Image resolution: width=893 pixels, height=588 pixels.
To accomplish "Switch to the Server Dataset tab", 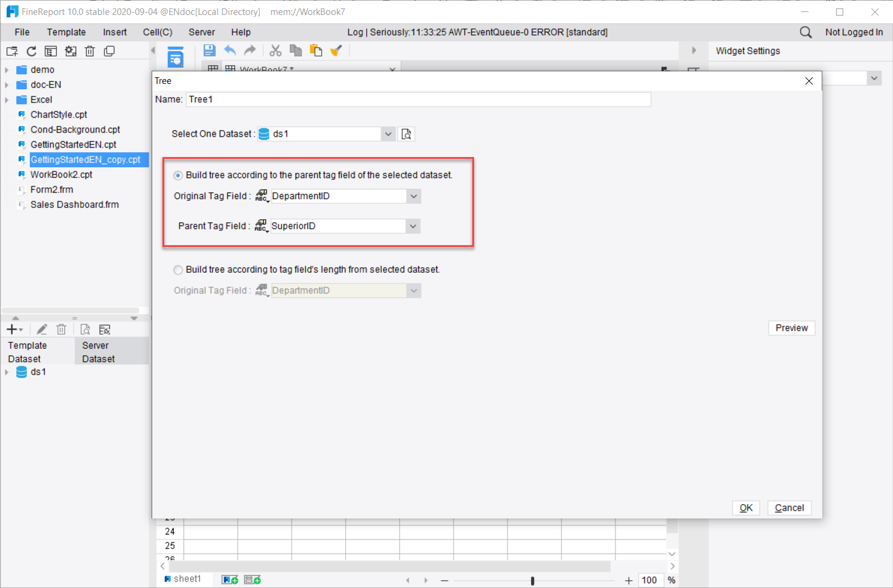I will [x=98, y=351].
